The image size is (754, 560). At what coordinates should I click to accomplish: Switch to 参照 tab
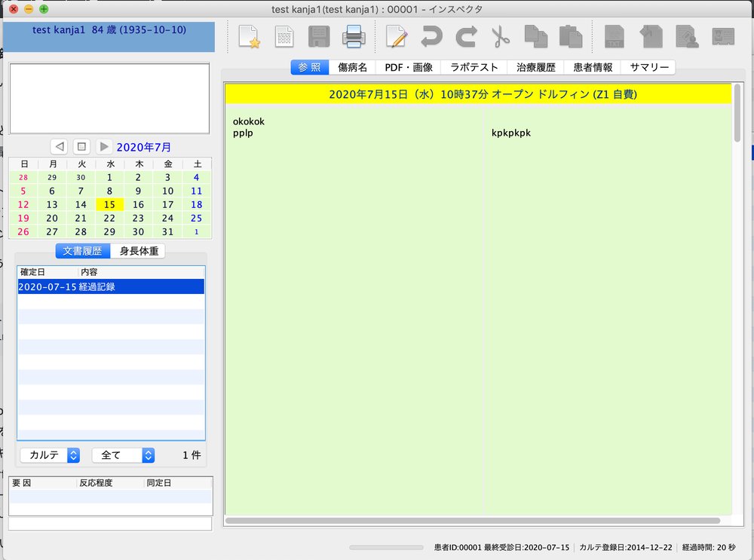(x=310, y=67)
